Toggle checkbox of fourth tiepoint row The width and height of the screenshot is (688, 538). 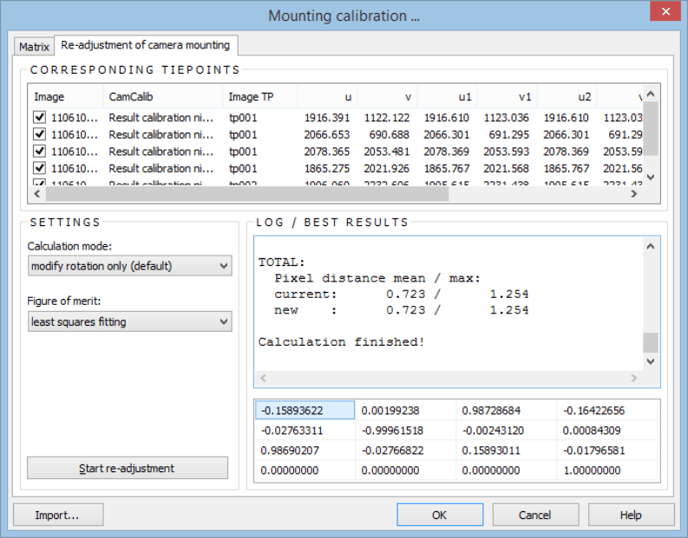click(x=40, y=168)
